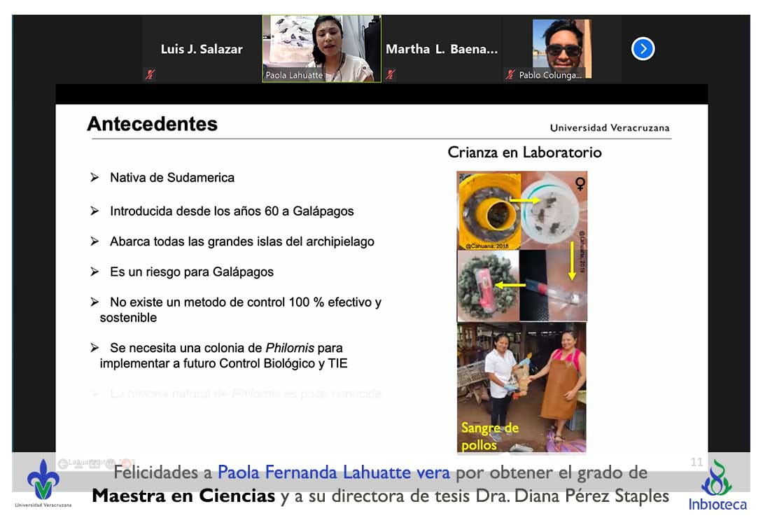Click the bold Maestra en Ciencias text
This screenshot has width=763, height=532.
[183, 496]
